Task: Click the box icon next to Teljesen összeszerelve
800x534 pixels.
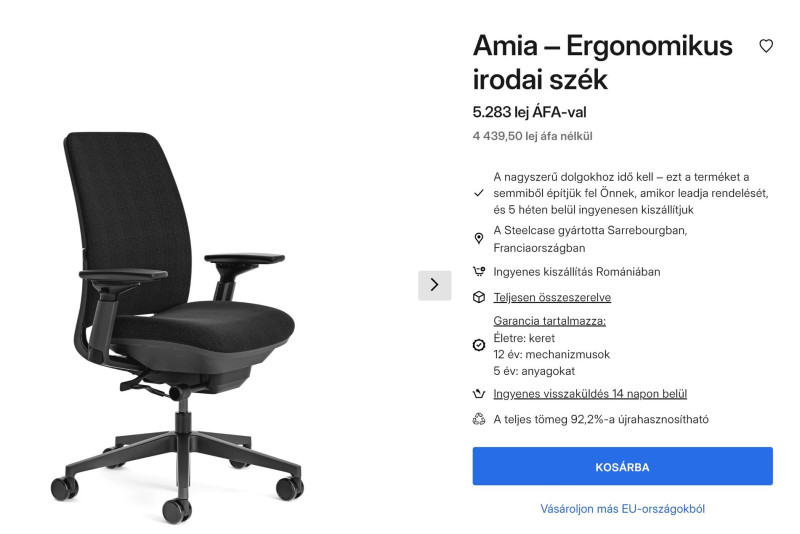Action: click(x=479, y=297)
